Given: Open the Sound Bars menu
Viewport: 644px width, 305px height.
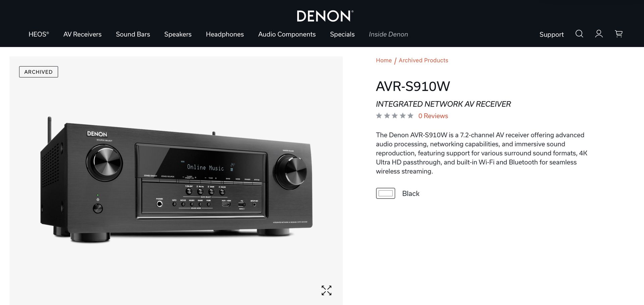Looking at the screenshot, I should coord(133,34).
